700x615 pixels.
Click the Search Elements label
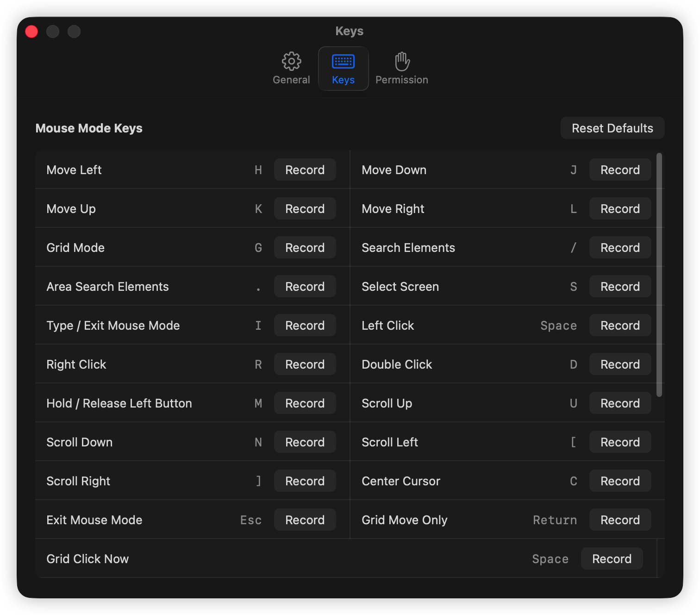click(x=408, y=248)
